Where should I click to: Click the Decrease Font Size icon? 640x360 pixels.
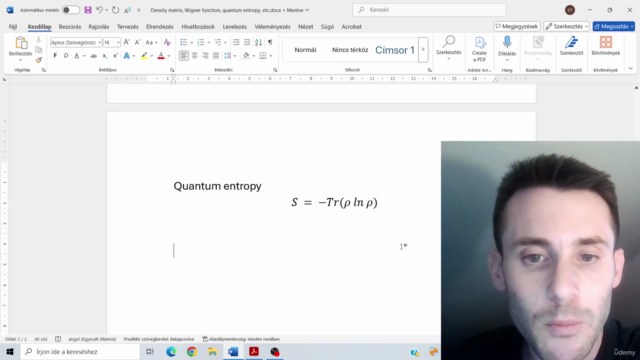pos(138,42)
